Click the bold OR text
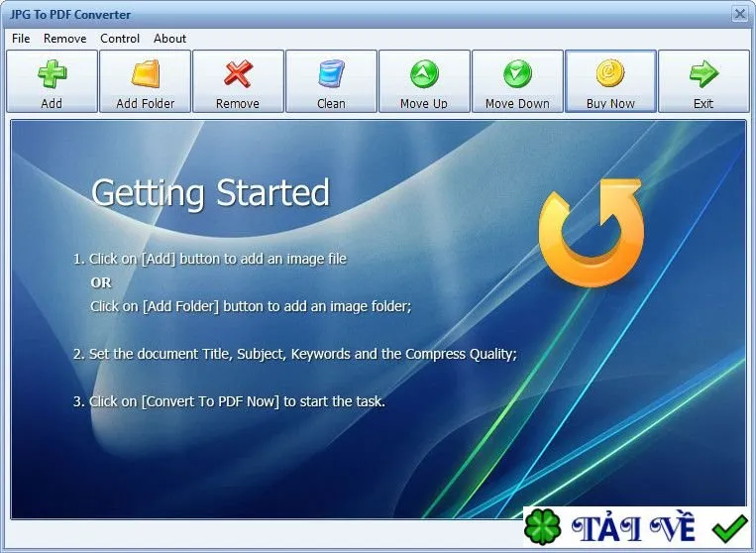The image size is (756, 553). tap(101, 282)
